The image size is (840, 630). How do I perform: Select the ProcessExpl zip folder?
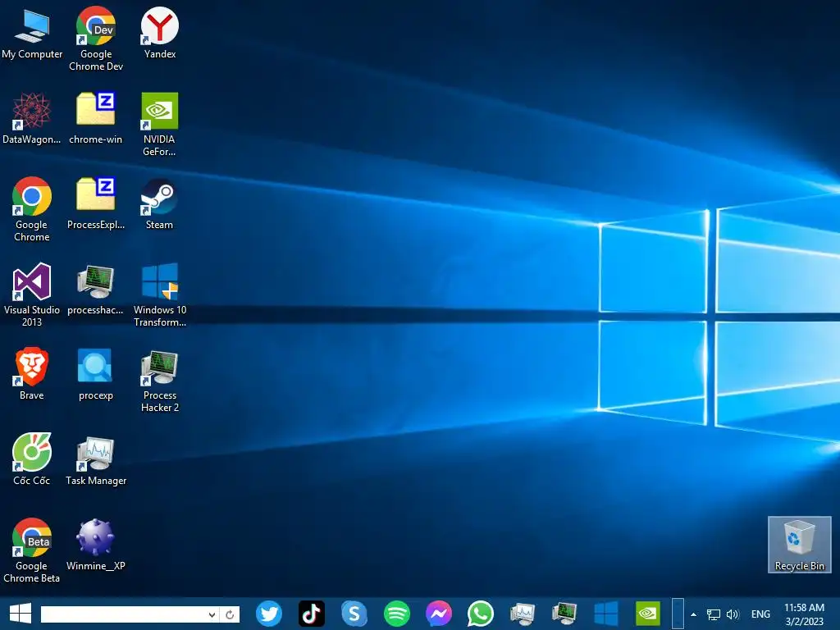point(96,203)
